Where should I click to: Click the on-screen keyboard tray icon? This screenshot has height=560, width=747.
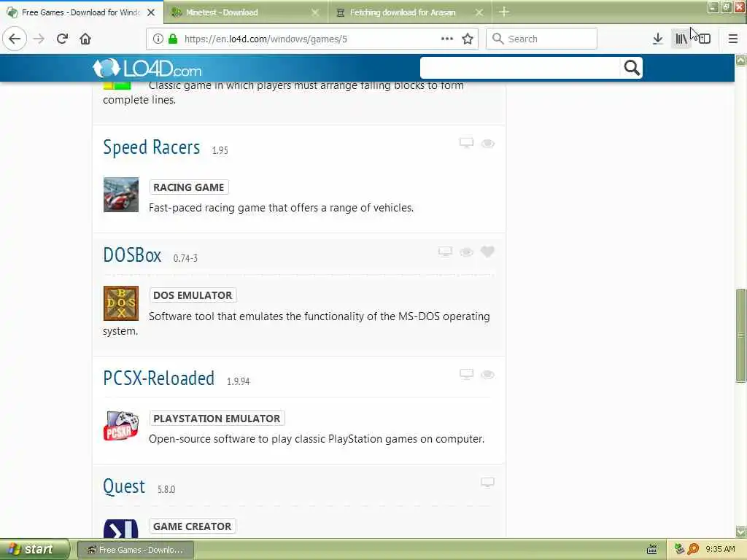pos(651,550)
